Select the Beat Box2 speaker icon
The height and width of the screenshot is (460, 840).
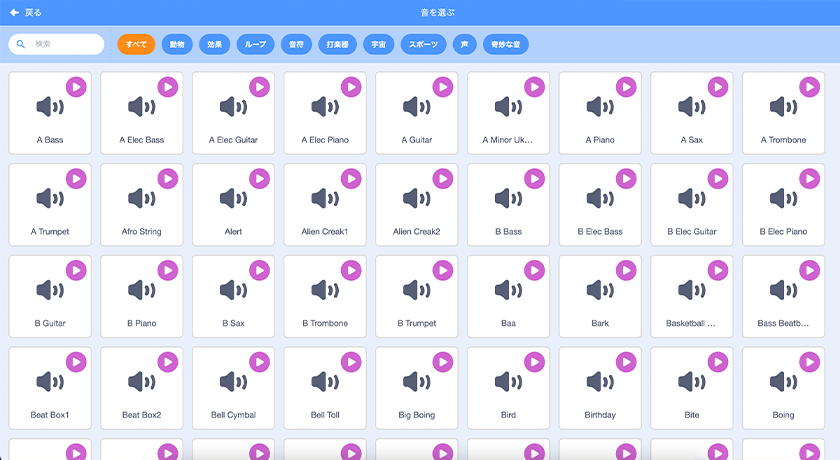[x=141, y=382]
